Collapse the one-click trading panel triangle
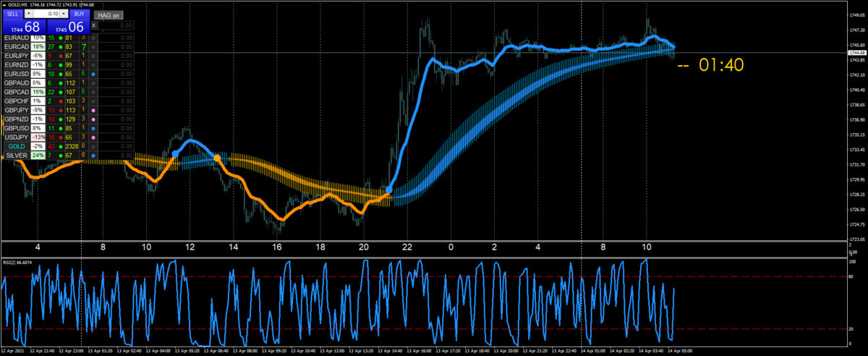The width and height of the screenshot is (868, 356). (4, 4)
